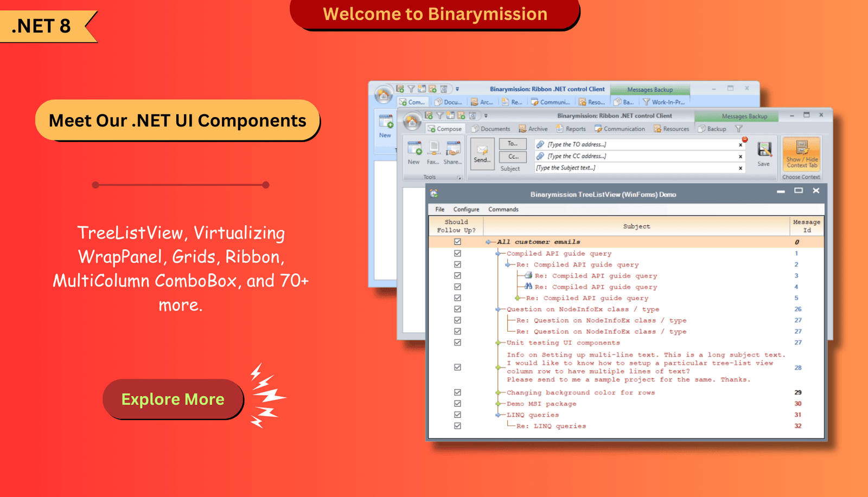Viewport: 868px width, 497px height.
Task: Toggle follow-up checkbox for Re: LINQ queries
Action: pyautogui.click(x=457, y=426)
